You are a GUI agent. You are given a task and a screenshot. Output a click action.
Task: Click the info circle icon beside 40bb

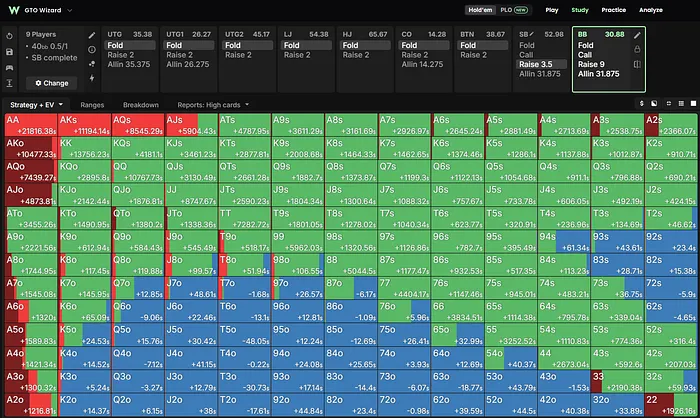click(92, 50)
